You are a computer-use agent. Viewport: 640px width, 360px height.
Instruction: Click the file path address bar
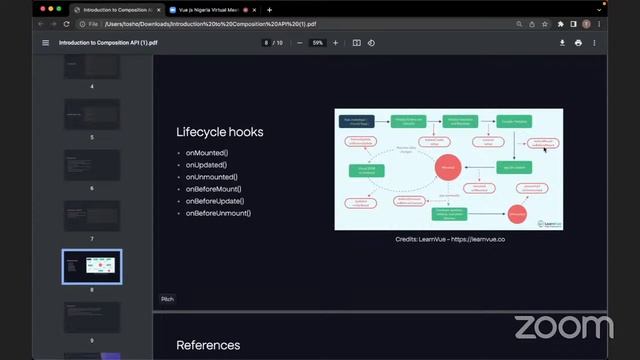point(210,24)
